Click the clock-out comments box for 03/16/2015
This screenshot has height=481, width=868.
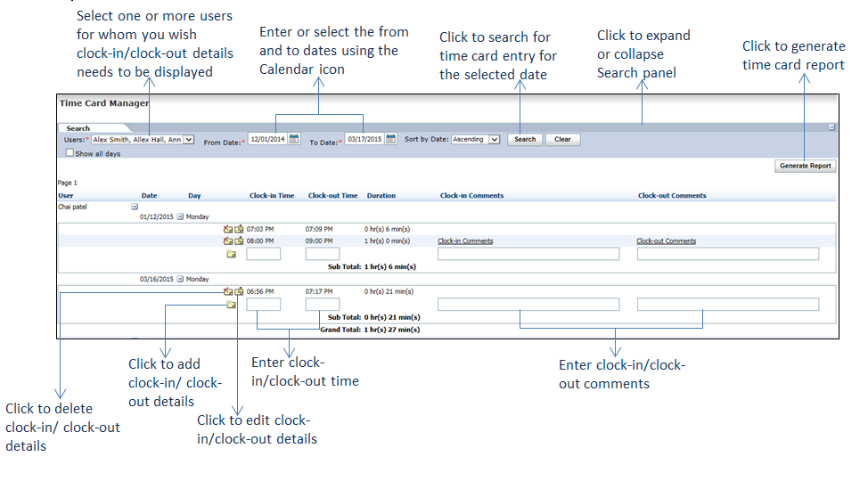pyautogui.click(x=728, y=305)
